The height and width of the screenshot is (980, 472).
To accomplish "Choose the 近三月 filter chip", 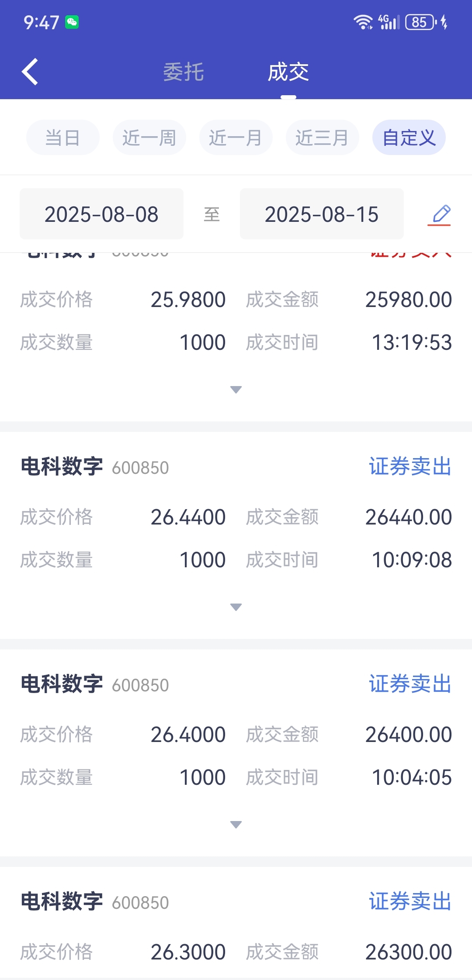I will [x=323, y=138].
